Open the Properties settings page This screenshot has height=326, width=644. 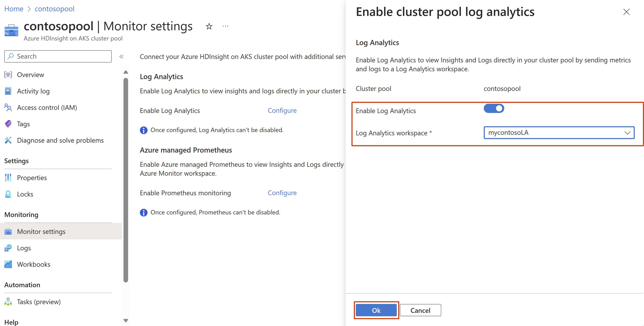[32, 178]
